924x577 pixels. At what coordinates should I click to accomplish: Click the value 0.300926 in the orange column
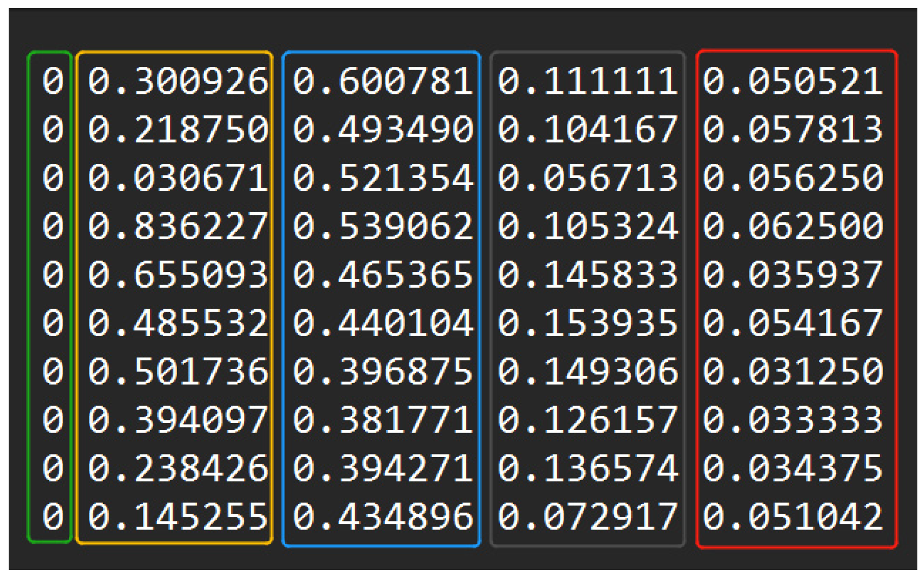177,81
